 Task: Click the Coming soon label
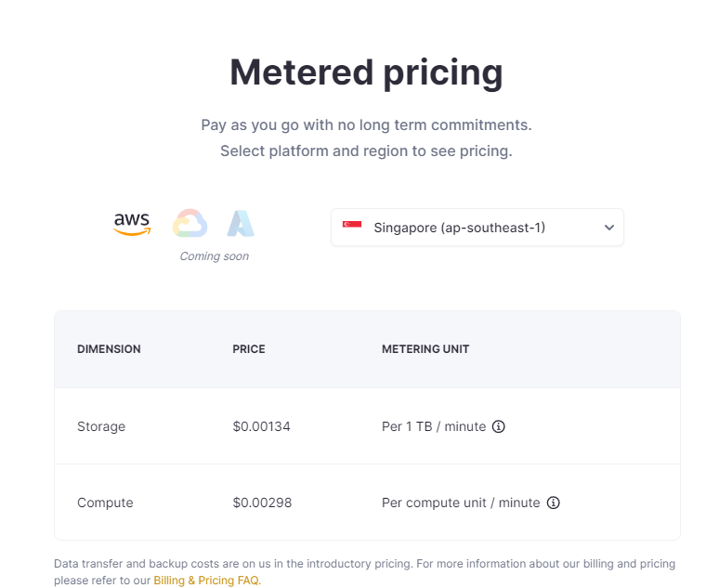pos(214,256)
